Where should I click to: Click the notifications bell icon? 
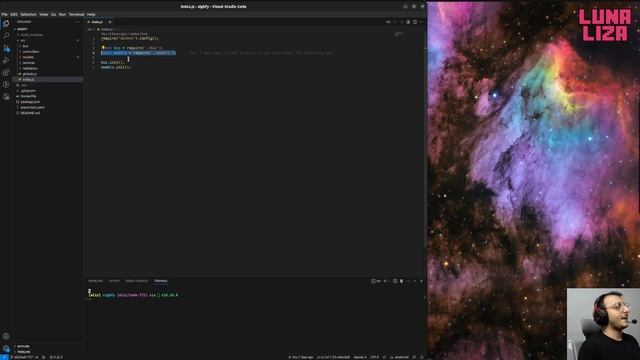point(422,357)
